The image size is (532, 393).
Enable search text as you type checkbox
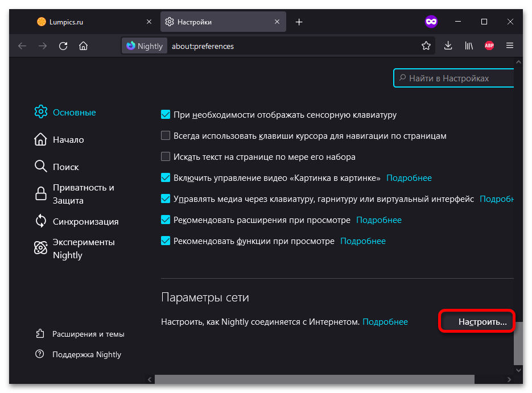[x=166, y=156]
